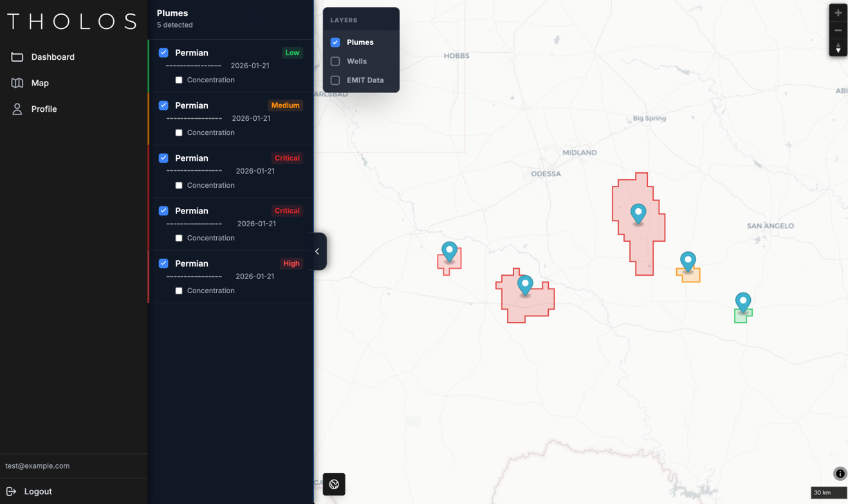Image resolution: width=848 pixels, height=504 pixels.
Task: Click the High severity badge
Action: [x=291, y=264]
